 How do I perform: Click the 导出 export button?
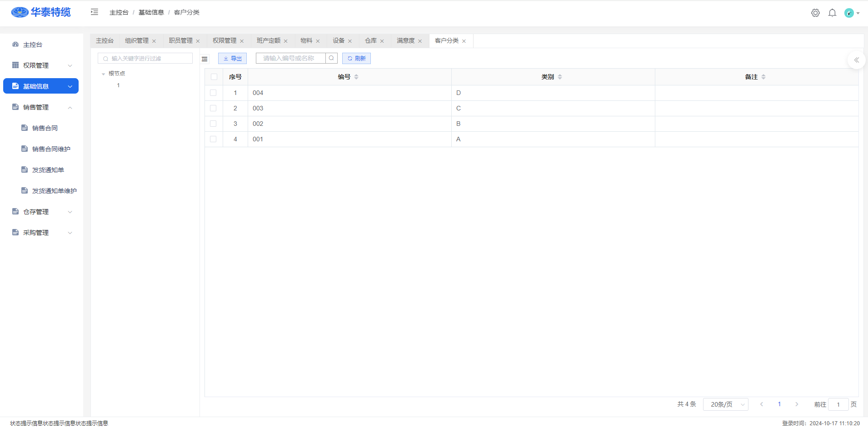[232, 59]
